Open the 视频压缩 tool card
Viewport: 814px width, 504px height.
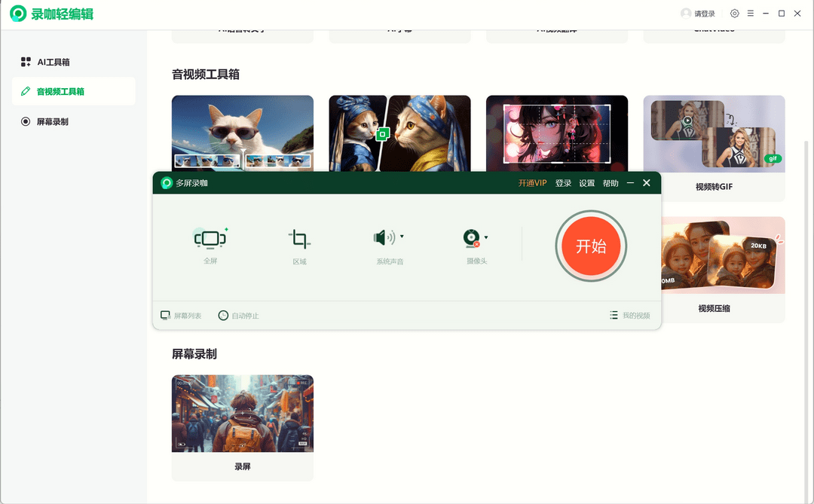coord(714,255)
